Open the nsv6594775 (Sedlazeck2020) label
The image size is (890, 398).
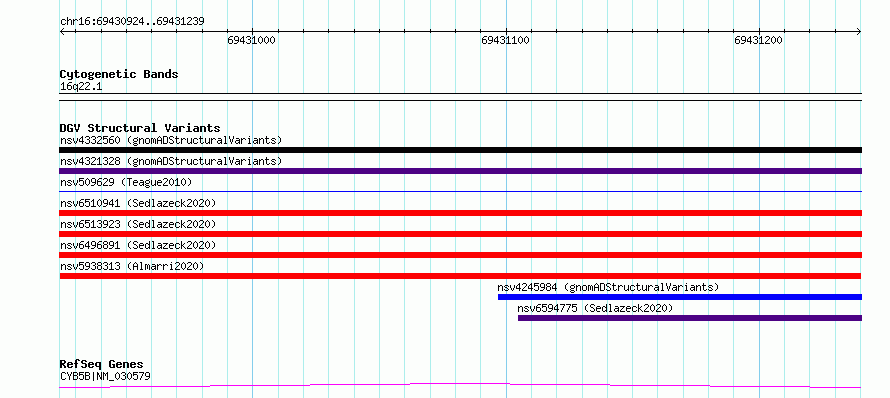(595, 308)
